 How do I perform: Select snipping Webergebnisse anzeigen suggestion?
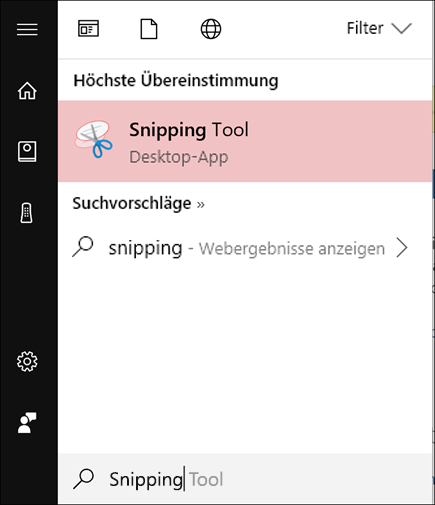click(x=245, y=248)
